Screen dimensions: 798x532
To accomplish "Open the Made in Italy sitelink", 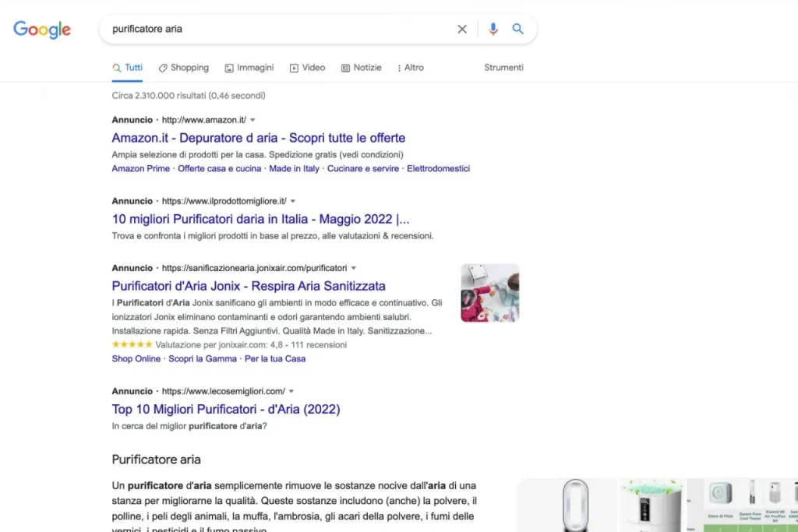I will click(x=294, y=168).
